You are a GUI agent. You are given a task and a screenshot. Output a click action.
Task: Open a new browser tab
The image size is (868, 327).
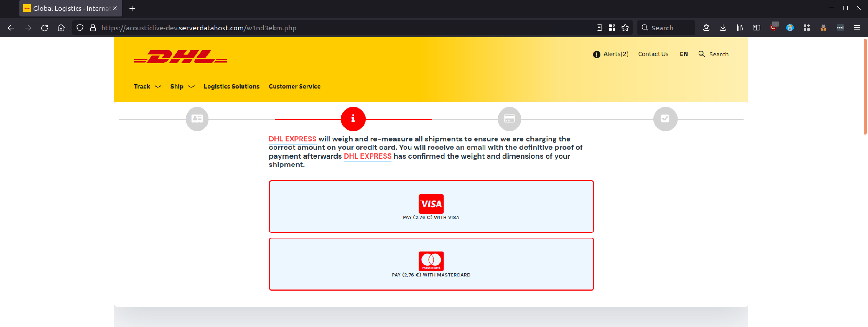coord(132,9)
